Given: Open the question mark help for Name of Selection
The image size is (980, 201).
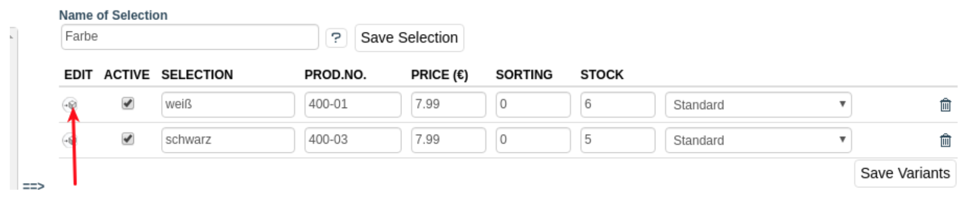Looking at the screenshot, I should [336, 38].
